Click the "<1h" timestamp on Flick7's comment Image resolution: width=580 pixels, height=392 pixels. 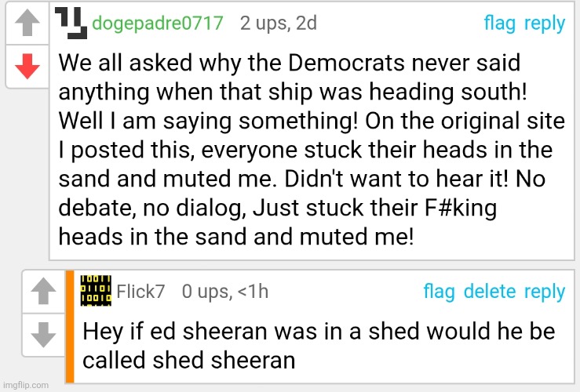point(252,292)
